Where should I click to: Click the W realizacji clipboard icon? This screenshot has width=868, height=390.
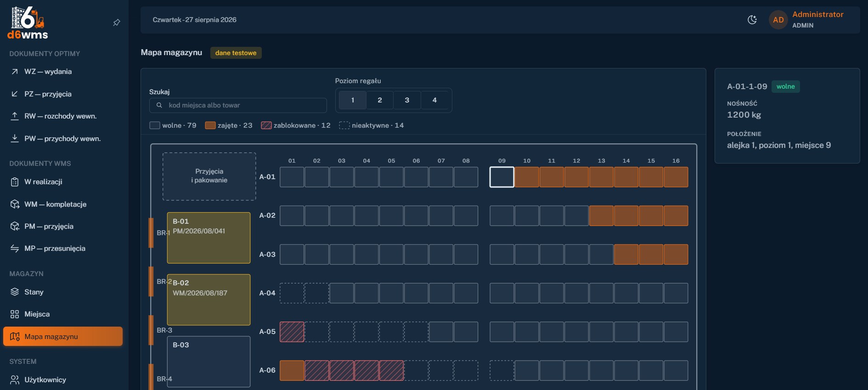pos(15,182)
